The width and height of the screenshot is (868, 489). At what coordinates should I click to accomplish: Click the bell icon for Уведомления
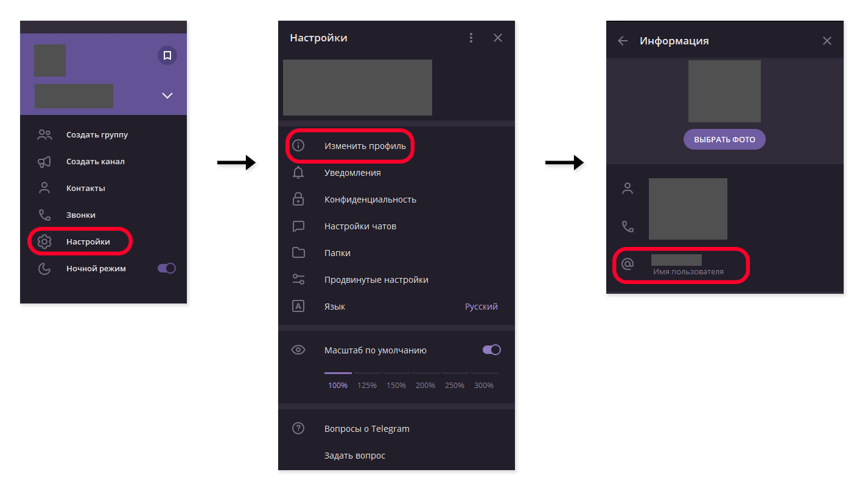tap(298, 173)
